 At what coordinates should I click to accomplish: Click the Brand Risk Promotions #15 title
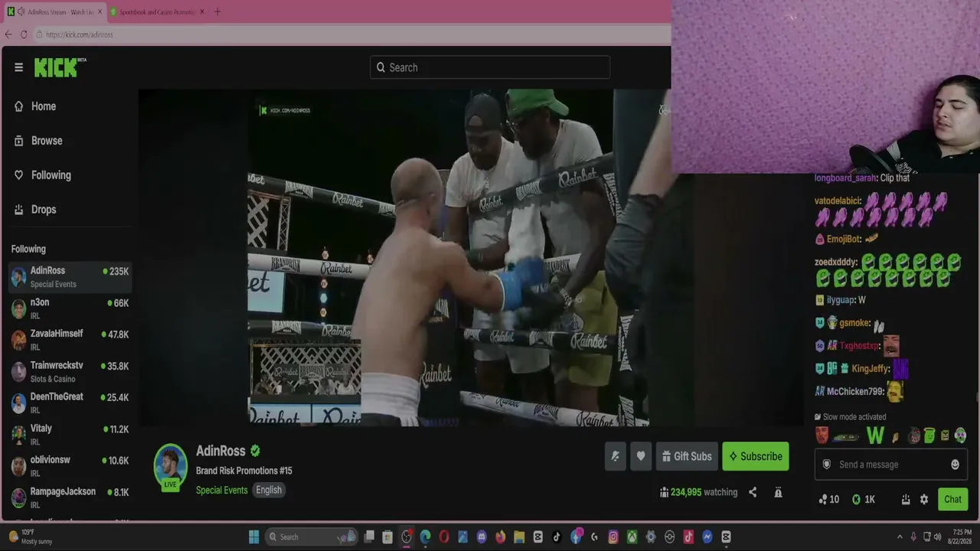tap(244, 471)
